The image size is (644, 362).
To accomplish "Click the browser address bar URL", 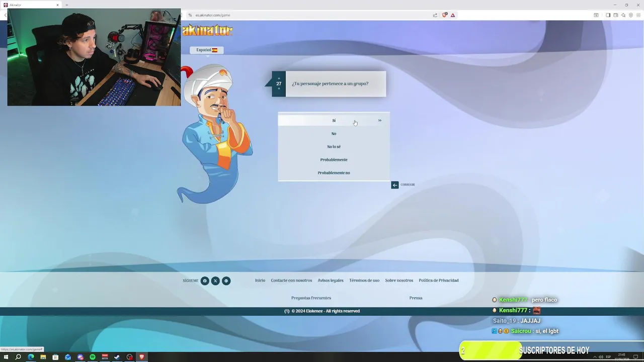I will pos(213,15).
